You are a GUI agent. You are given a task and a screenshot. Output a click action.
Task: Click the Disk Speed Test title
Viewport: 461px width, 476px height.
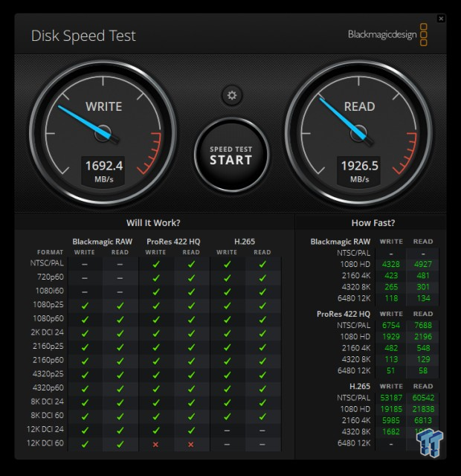pos(83,36)
